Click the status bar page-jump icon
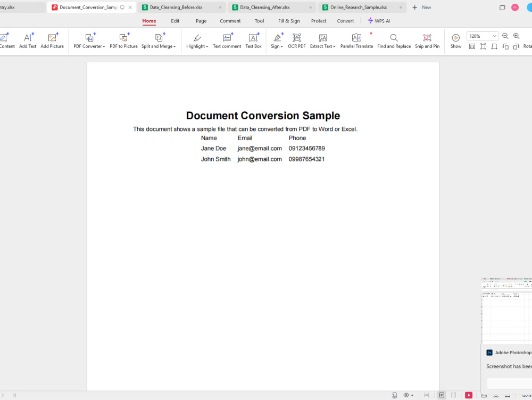This screenshot has height=400, width=532. 394,395
